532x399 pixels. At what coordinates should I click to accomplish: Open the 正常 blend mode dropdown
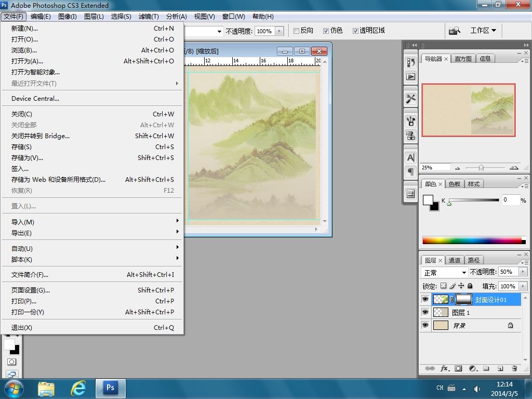pyautogui.click(x=445, y=272)
